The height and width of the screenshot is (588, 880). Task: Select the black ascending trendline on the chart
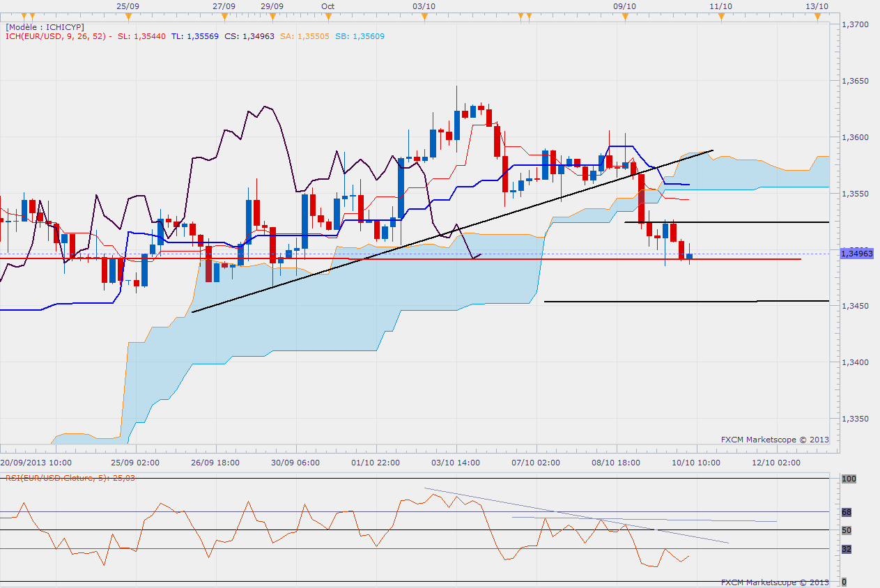pyautogui.click(x=452, y=231)
